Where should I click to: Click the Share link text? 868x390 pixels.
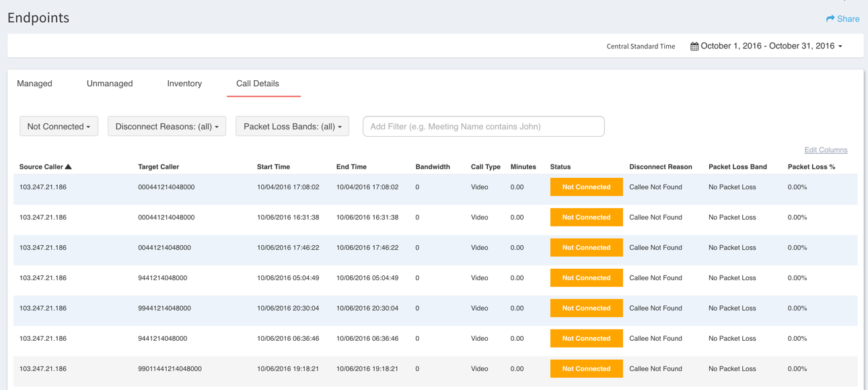(x=848, y=19)
